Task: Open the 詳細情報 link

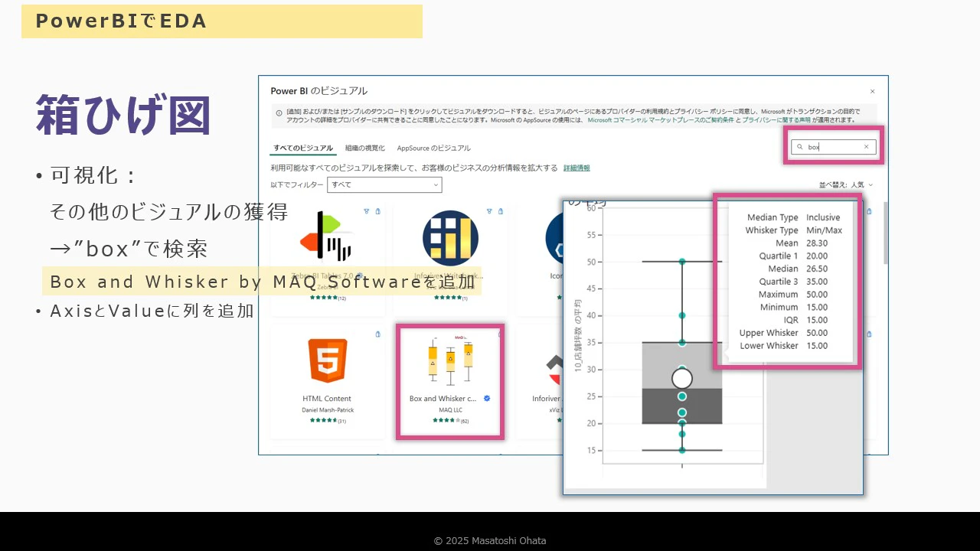Action: point(577,168)
